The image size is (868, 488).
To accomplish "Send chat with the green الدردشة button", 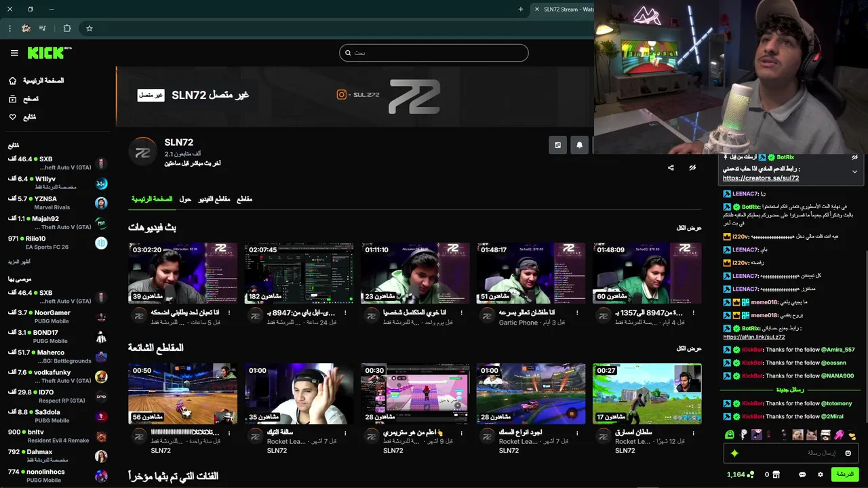I will (845, 474).
